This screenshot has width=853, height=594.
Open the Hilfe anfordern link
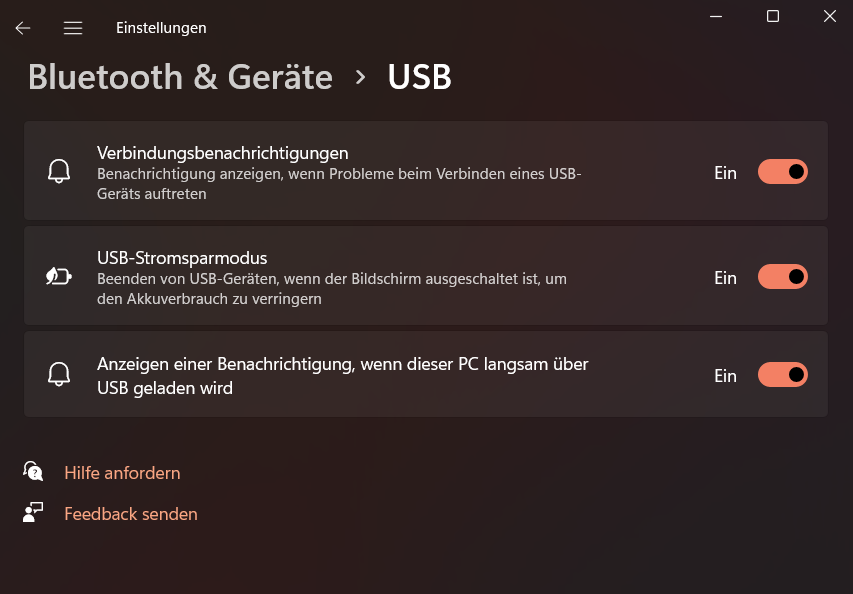pos(122,473)
